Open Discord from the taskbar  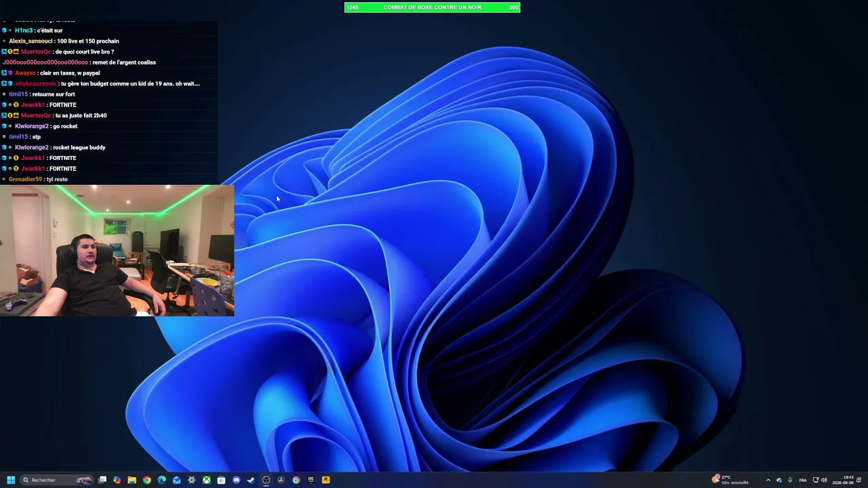237,480
